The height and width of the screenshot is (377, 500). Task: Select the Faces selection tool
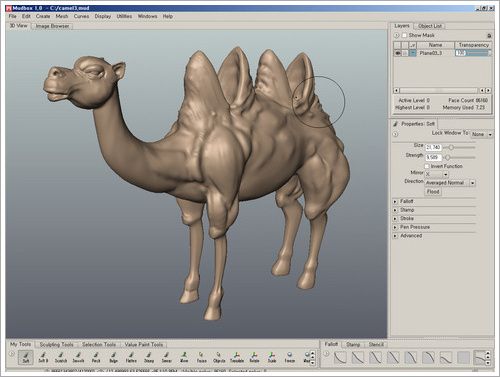click(x=201, y=357)
